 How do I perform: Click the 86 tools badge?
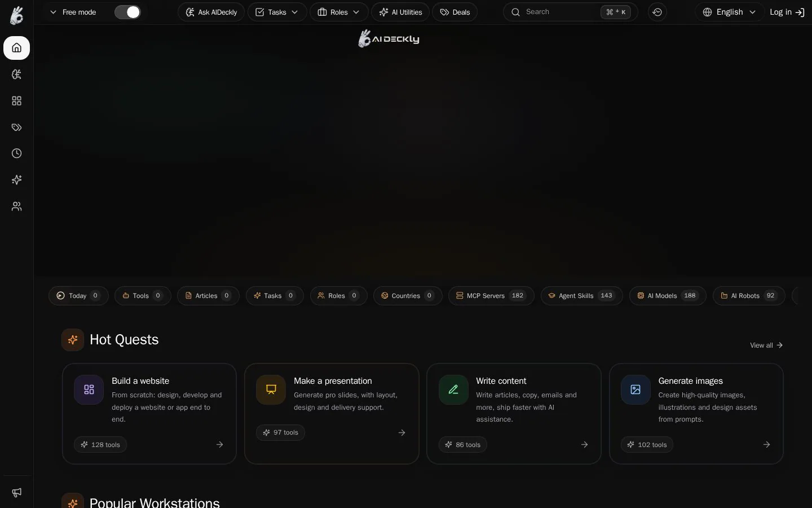pos(462,445)
